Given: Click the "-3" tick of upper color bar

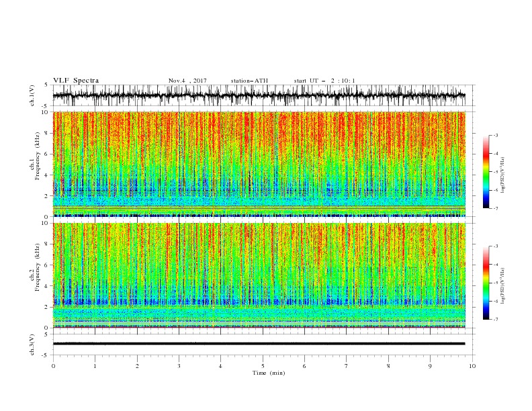Looking at the screenshot, I should 495,135.
